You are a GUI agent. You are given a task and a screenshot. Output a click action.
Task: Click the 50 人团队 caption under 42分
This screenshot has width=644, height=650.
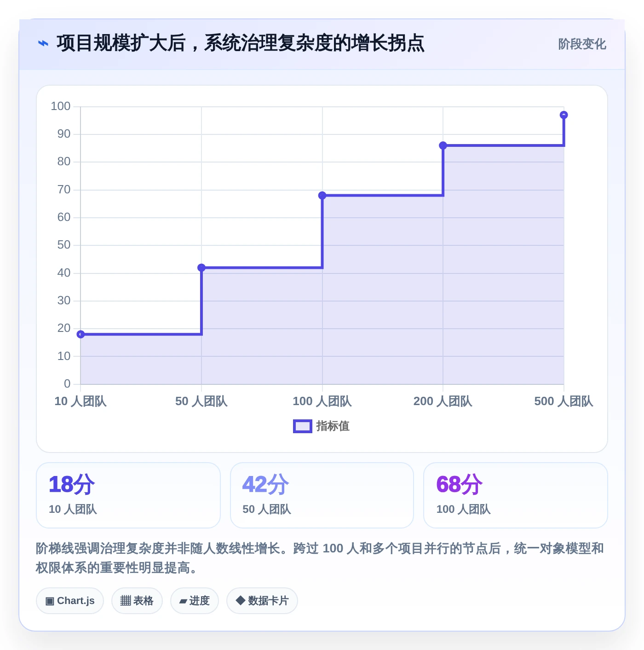point(267,509)
